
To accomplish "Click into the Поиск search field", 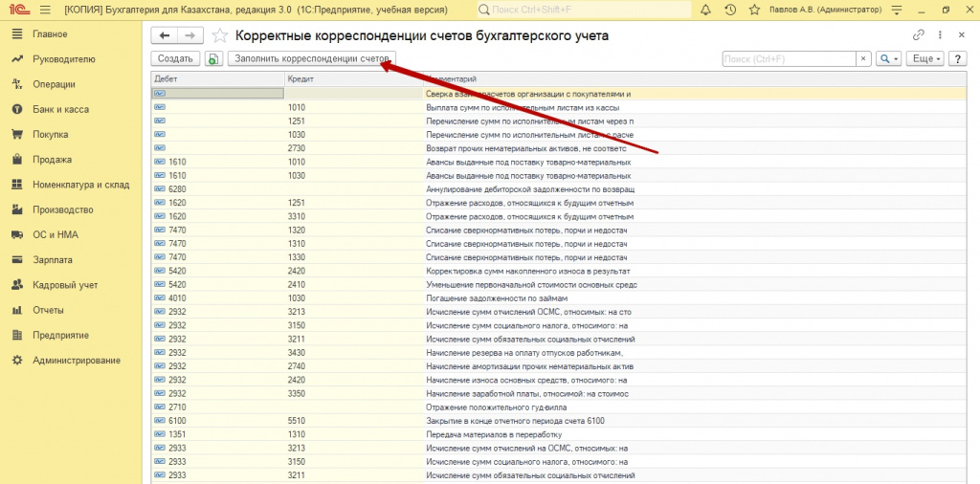I will pyautogui.click(x=789, y=58).
